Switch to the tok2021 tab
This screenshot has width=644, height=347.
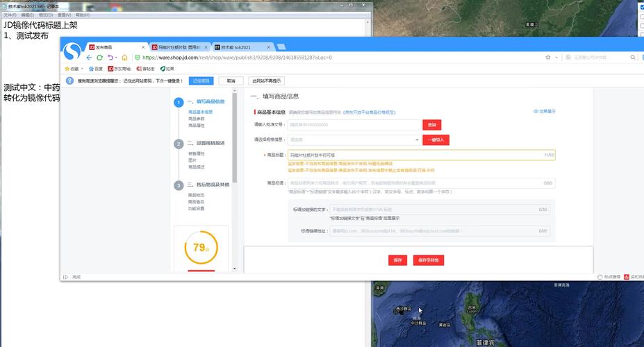tap(242, 47)
